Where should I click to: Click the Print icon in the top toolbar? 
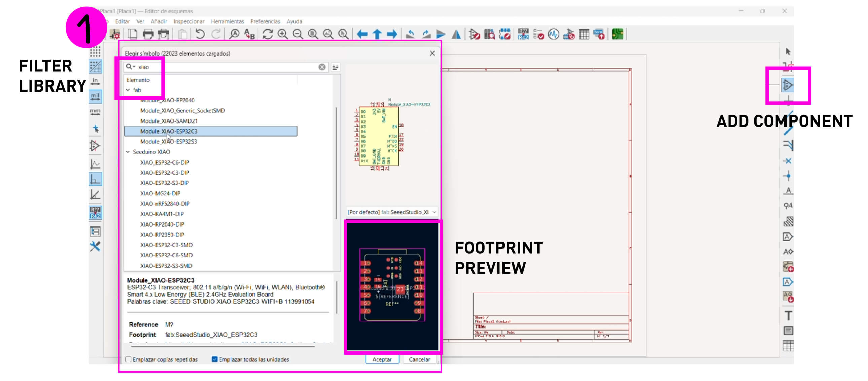pos(148,34)
